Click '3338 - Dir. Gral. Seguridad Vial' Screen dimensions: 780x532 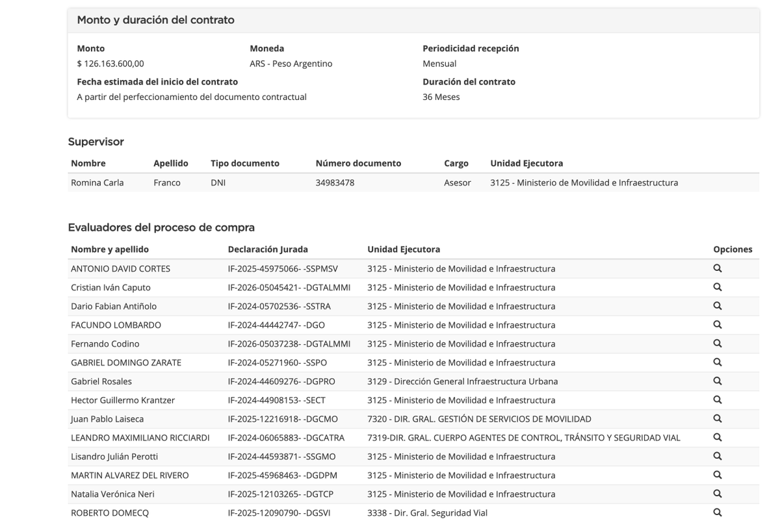click(x=427, y=513)
